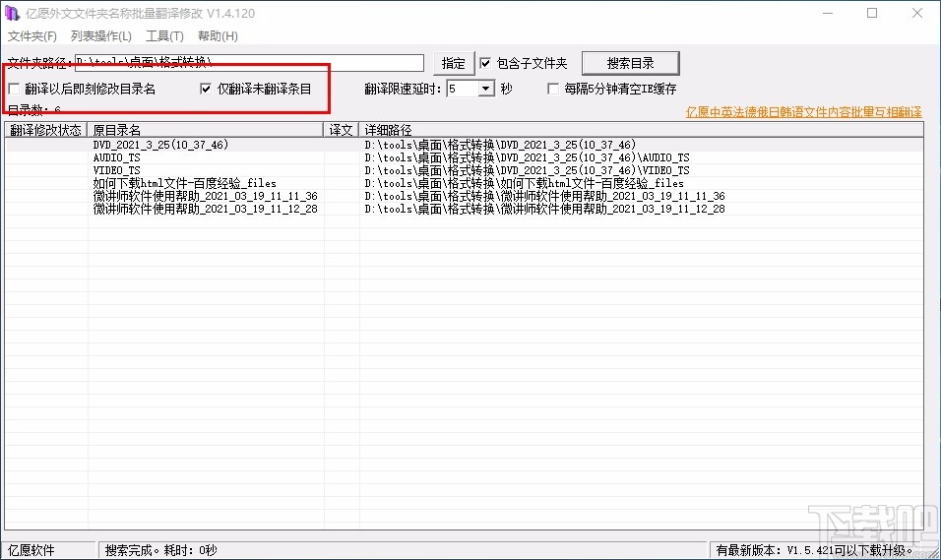The height and width of the screenshot is (560, 941).
Task: Select 微讲师软件使用帮助_2021_03_19_11_12_28 row
Action: [x=464, y=209]
